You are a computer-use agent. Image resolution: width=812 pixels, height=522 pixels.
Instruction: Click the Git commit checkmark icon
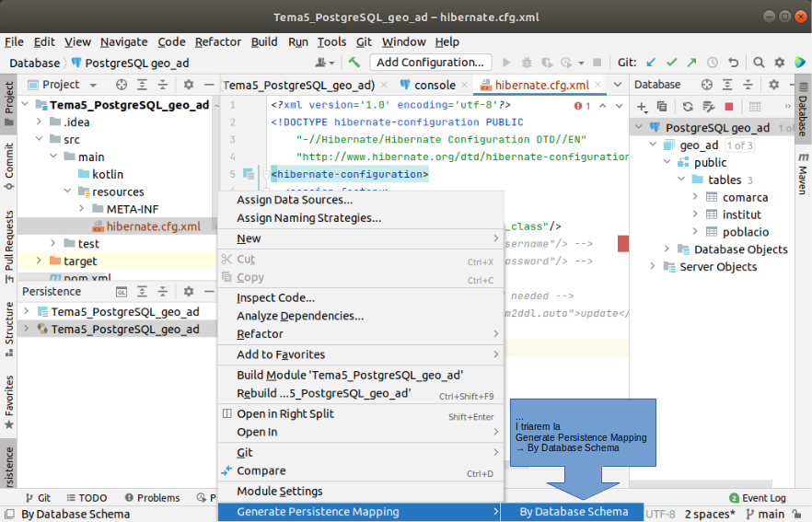[x=672, y=63]
